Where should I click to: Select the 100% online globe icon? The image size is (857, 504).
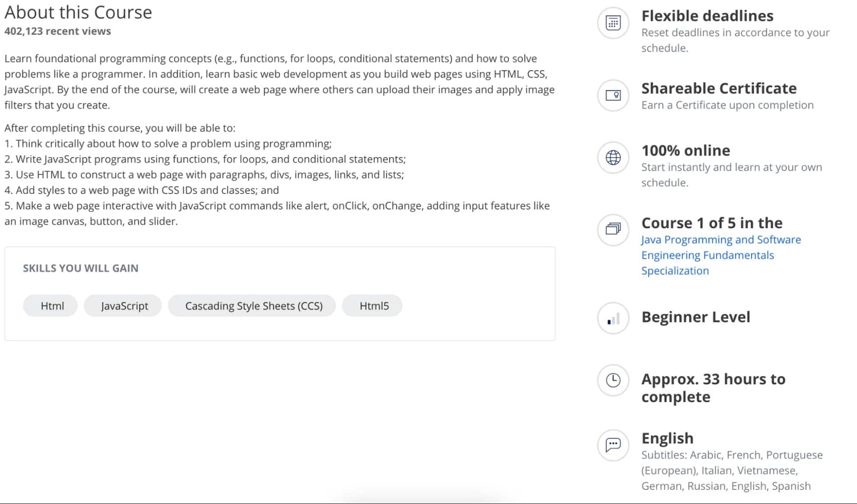[x=612, y=158]
